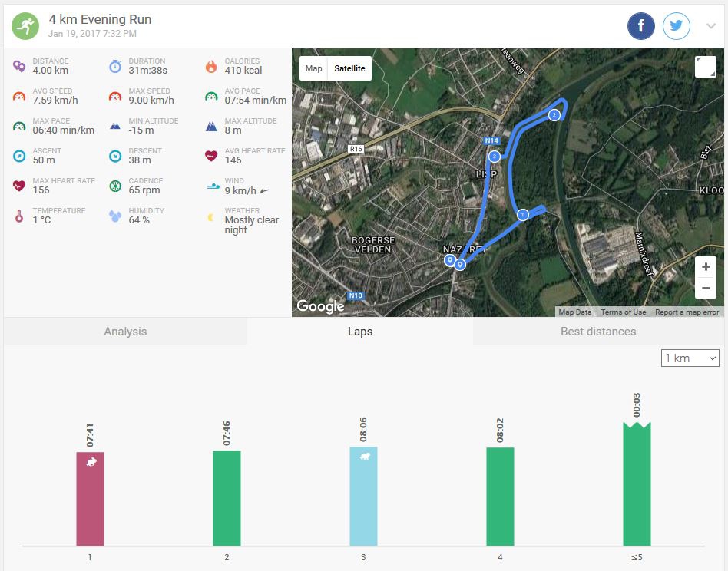
Task: Switch to Best distances tab
Action: [598, 332]
